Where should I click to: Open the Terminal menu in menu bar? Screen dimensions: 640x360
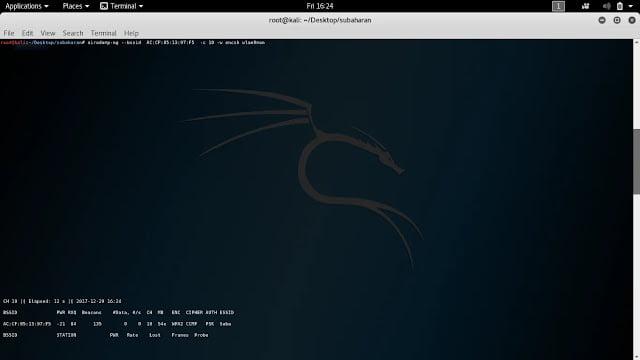[x=103, y=33]
